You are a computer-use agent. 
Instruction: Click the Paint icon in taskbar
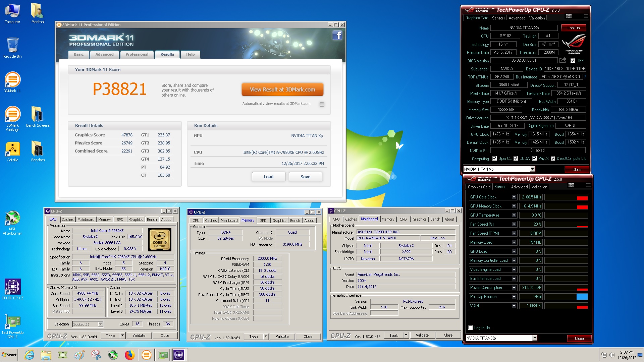[79, 355]
